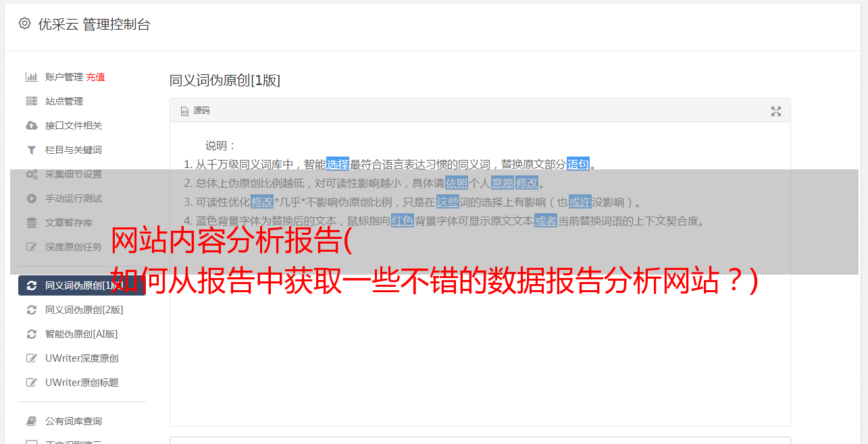Click the fullscreen expand icon in the 源码 panel
Image resolution: width=868 pixels, height=444 pixels.
pos(776,111)
